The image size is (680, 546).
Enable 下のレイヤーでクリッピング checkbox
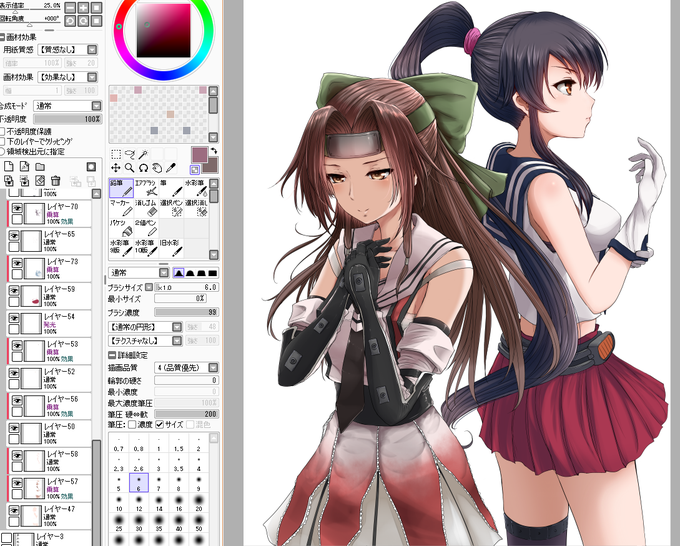[2, 142]
